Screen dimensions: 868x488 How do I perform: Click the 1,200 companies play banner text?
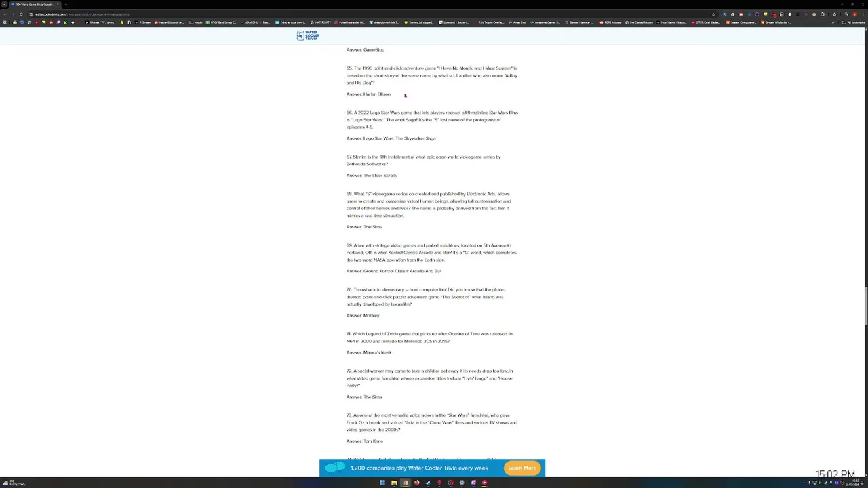(x=419, y=468)
